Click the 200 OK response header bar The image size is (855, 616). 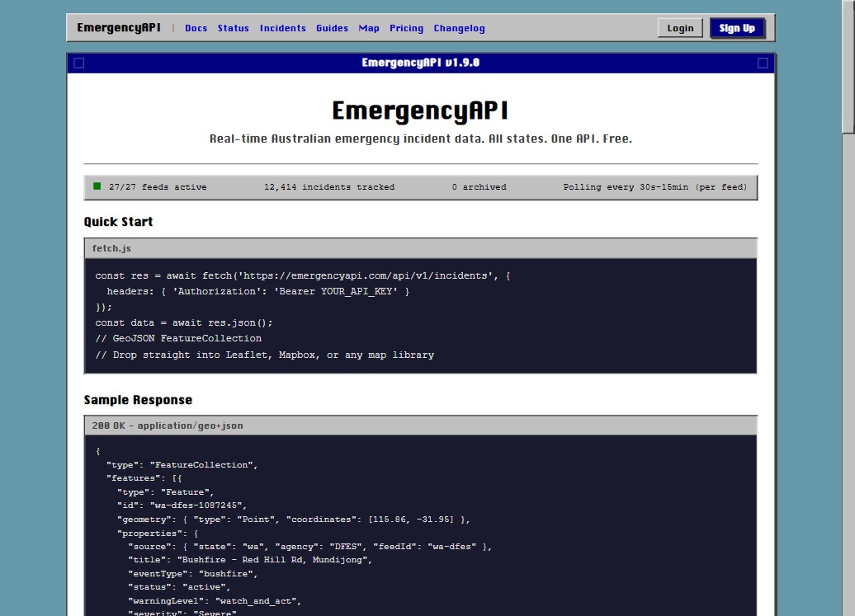pos(420,426)
